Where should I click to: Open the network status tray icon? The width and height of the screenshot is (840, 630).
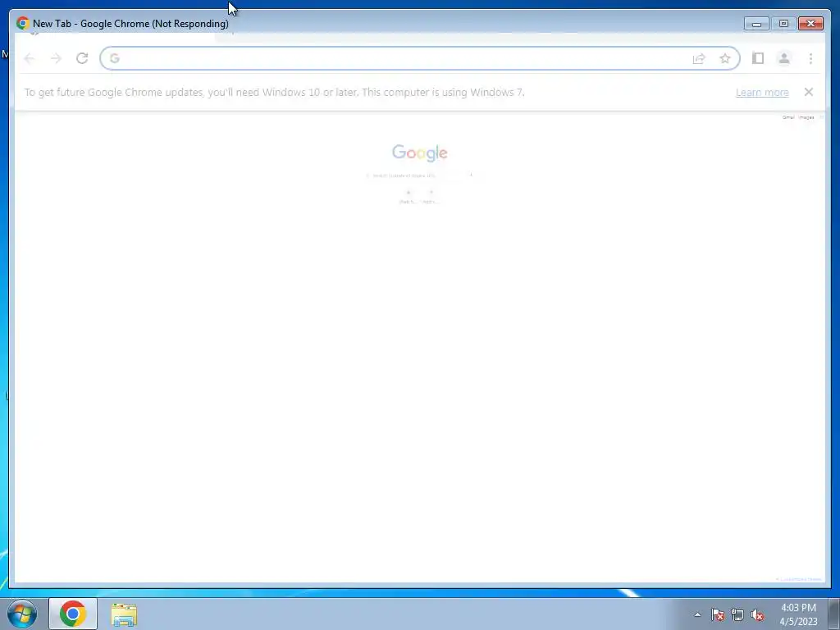[x=737, y=614]
